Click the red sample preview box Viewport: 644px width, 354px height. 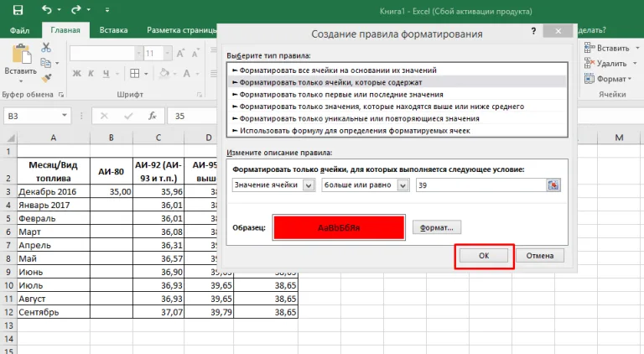pos(339,227)
